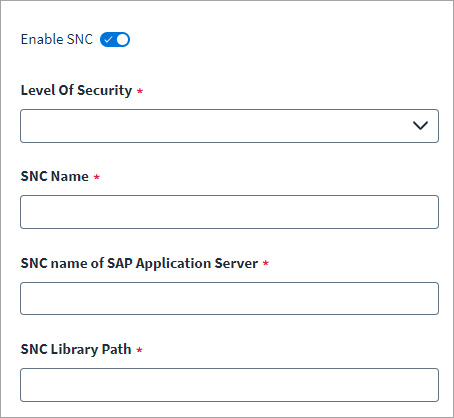Click the white knob of Enable SNC switch
Screen dimensions: 454x418
point(122,40)
